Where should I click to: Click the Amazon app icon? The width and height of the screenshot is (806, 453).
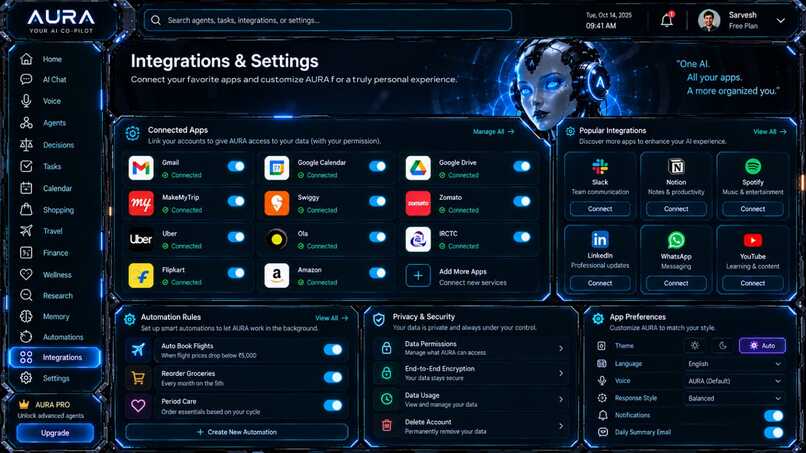pos(277,276)
